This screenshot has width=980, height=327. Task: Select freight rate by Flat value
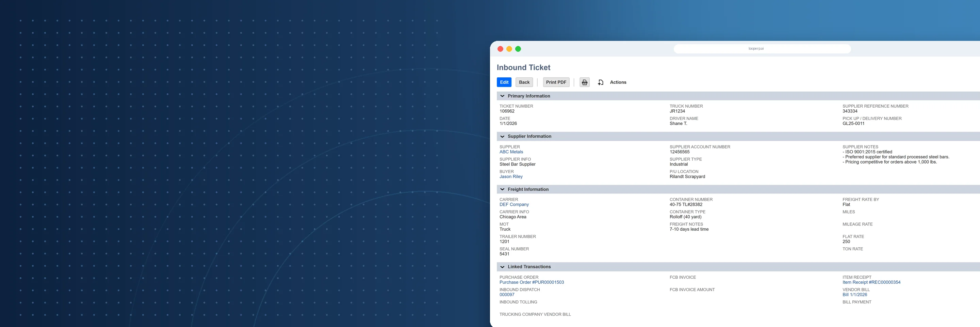tap(846, 204)
